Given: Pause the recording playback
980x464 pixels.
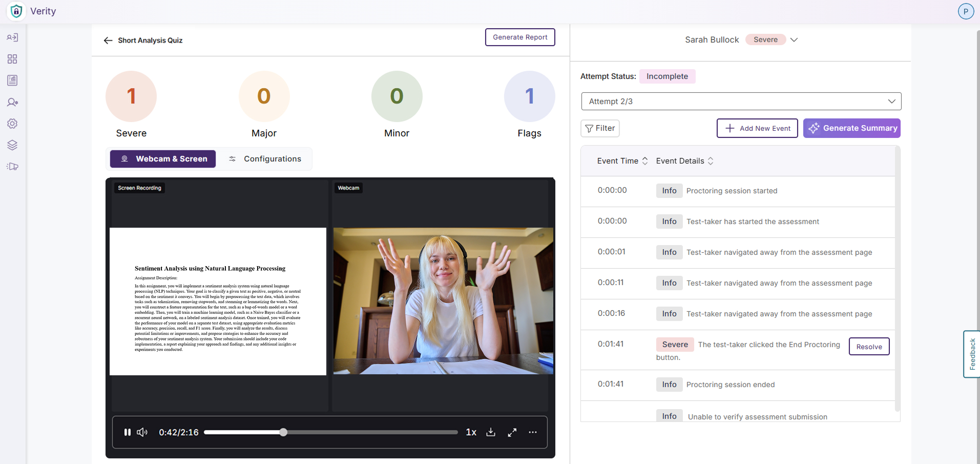Looking at the screenshot, I should [128, 432].
